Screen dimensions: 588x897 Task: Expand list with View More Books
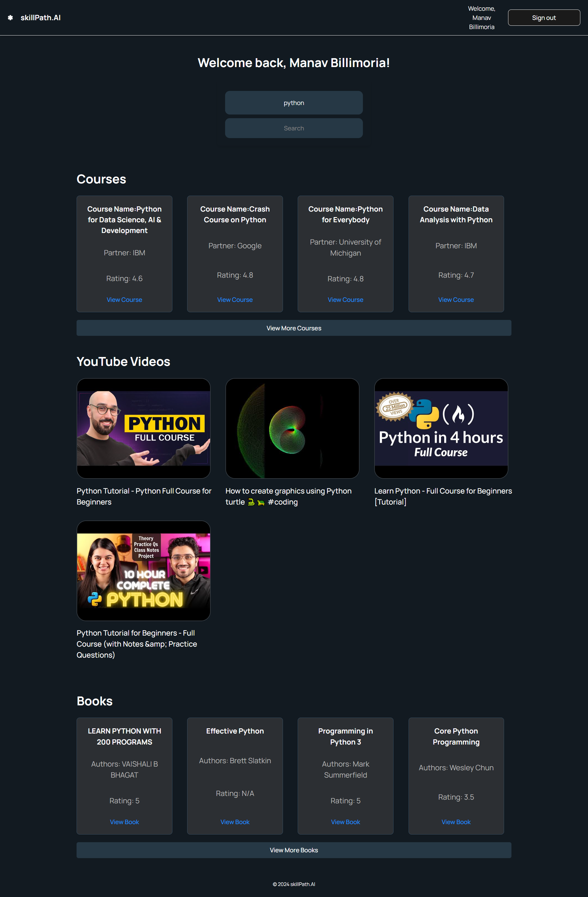click(x=294, y=850)
